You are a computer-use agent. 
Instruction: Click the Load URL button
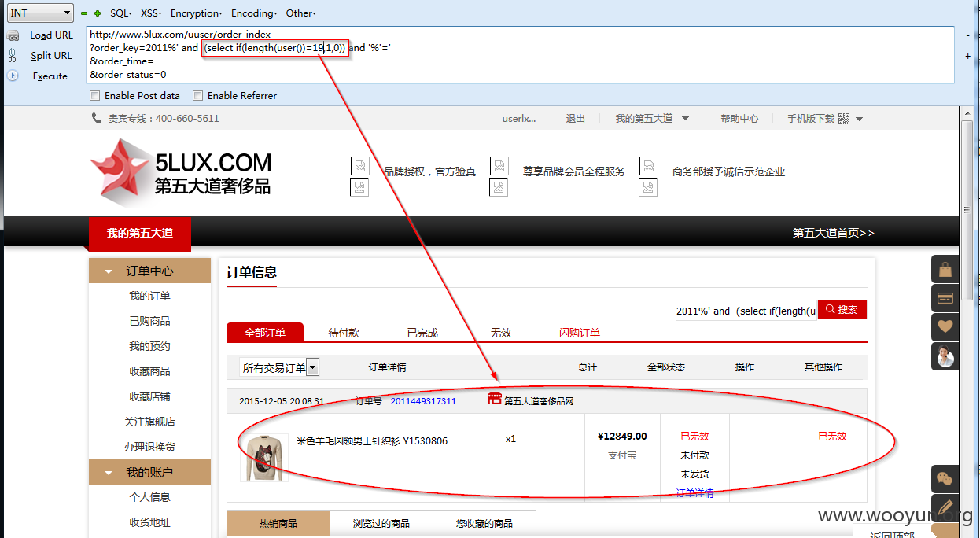click(x=51, y=35)
